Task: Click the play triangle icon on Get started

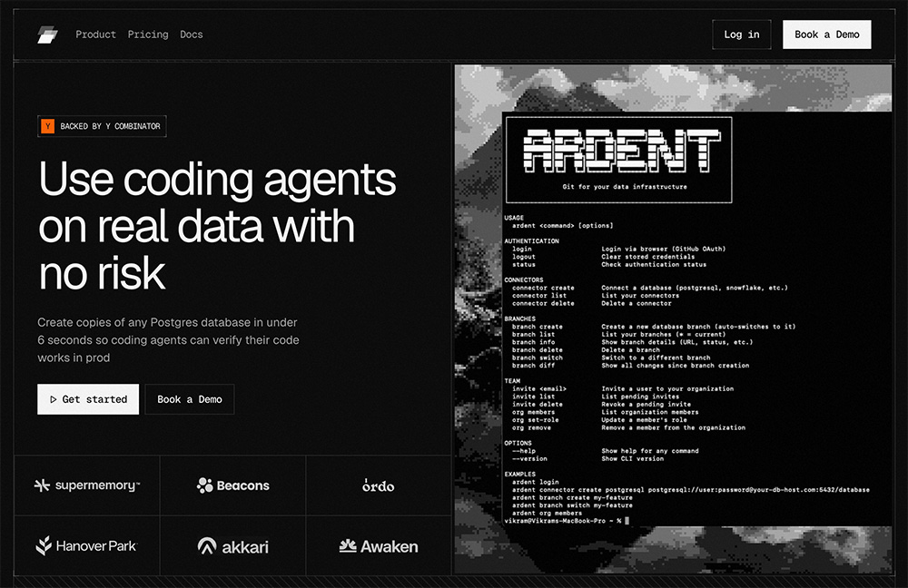Action: pos(53,399)
